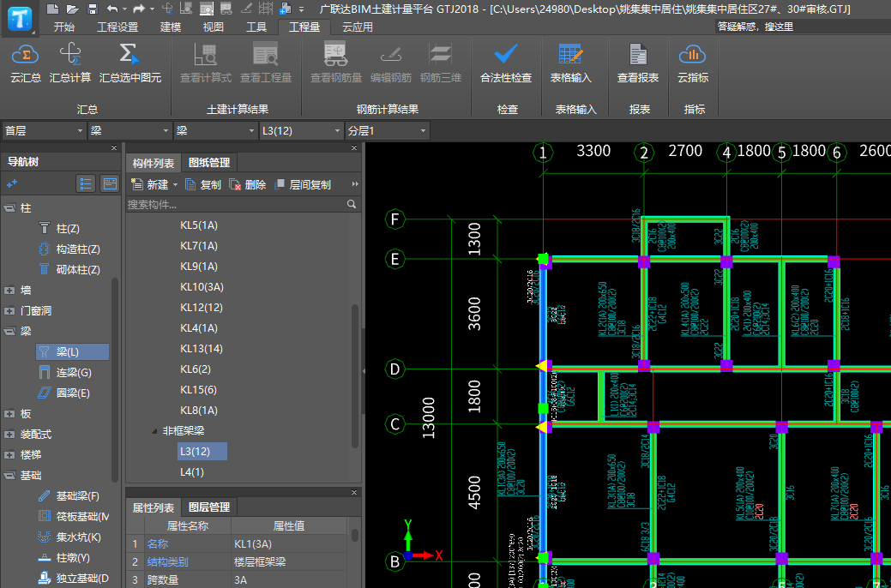The image size is (891, 588).
Task: Click the search magnifier in component search
Action: pyautogui.click(x=352, y=204)
